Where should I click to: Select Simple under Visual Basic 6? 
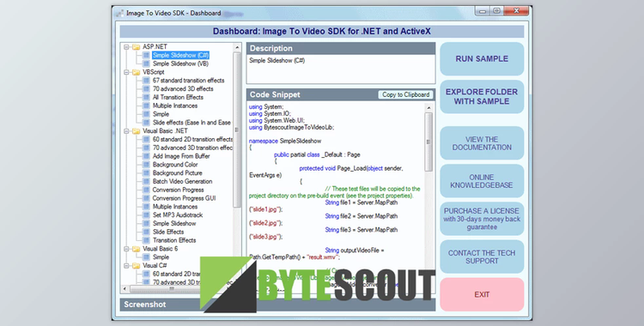161,257
